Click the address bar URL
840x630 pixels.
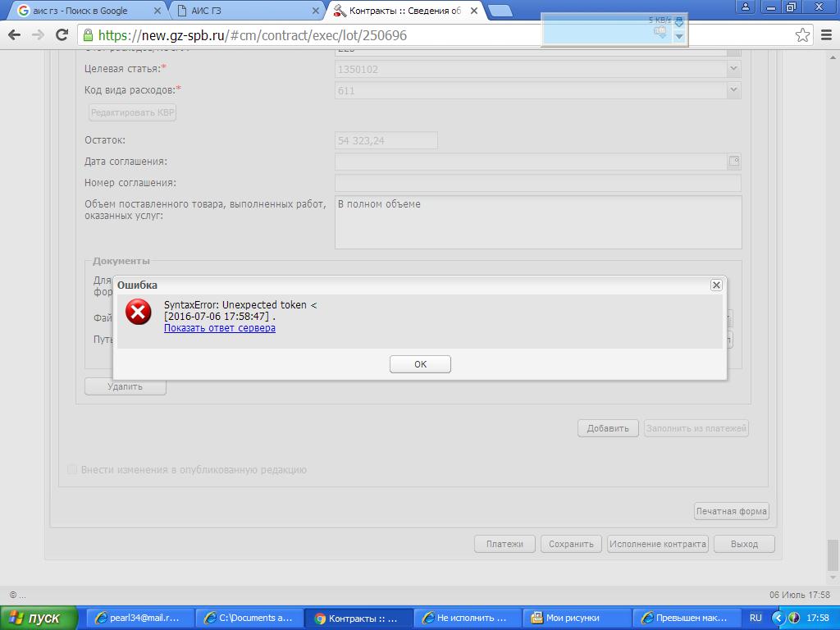[x=253, y=35]
